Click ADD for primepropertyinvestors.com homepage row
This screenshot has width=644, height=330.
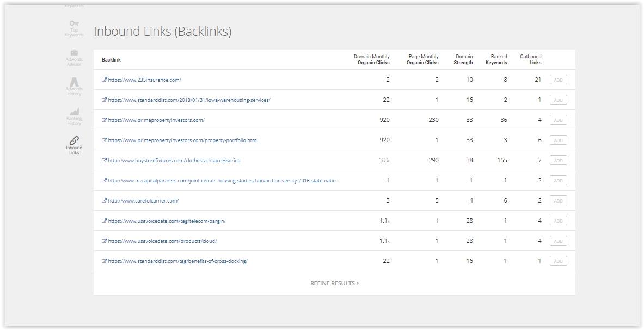558,120
